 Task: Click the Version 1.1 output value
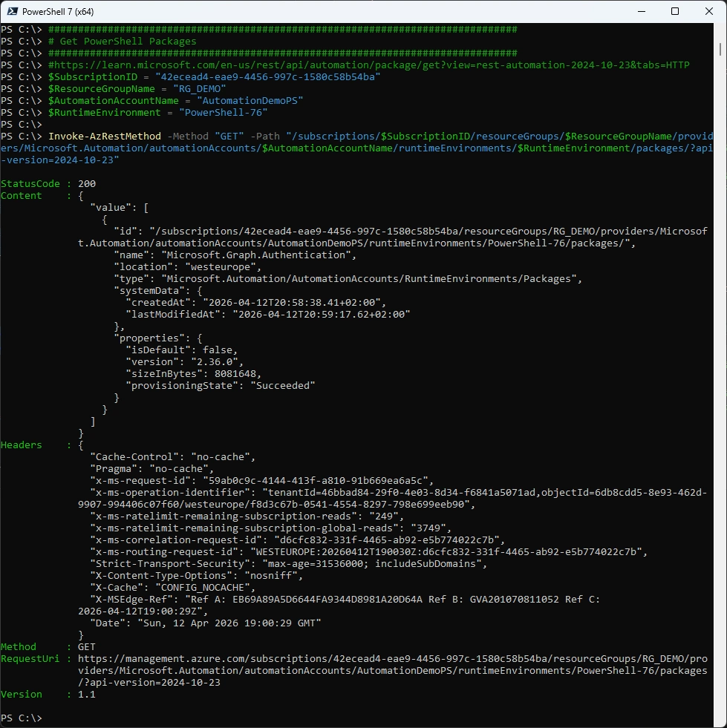coord(87,695)
